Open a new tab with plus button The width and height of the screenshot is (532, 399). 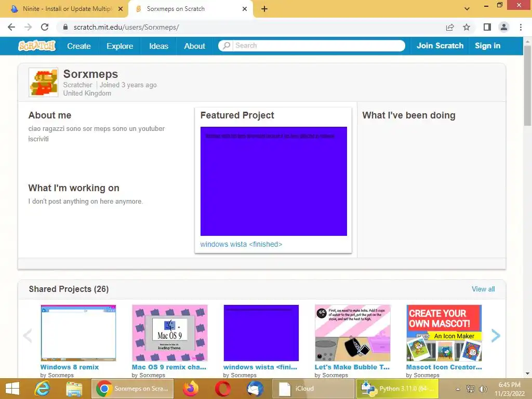click(x=264, y=9)
